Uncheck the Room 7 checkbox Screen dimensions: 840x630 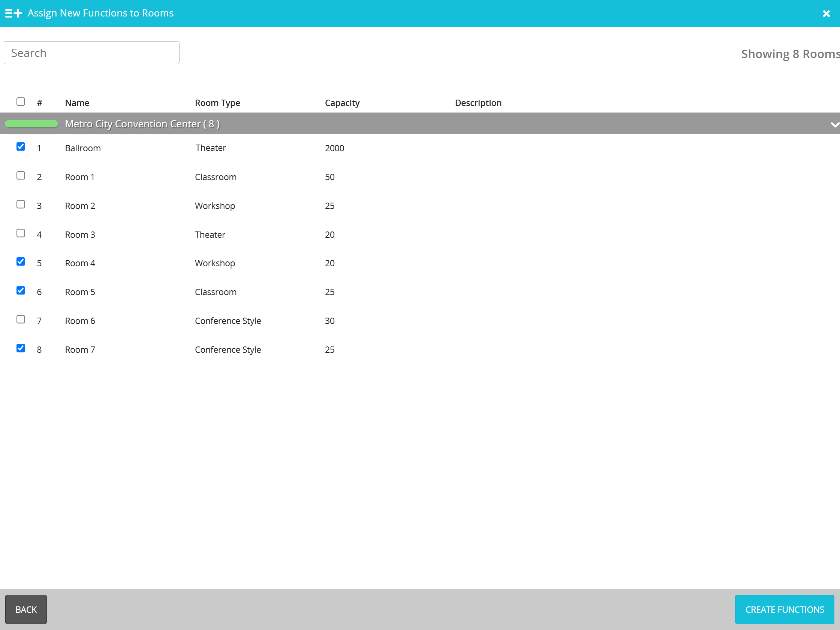pos(21,348)
